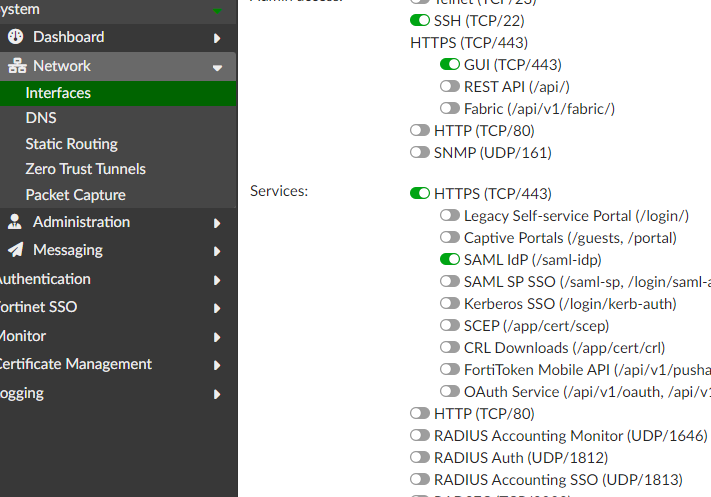Expand the Fortinet SSO submenu arrow
The width and height of the screenshot is (711, 497).
pos(217,308)
